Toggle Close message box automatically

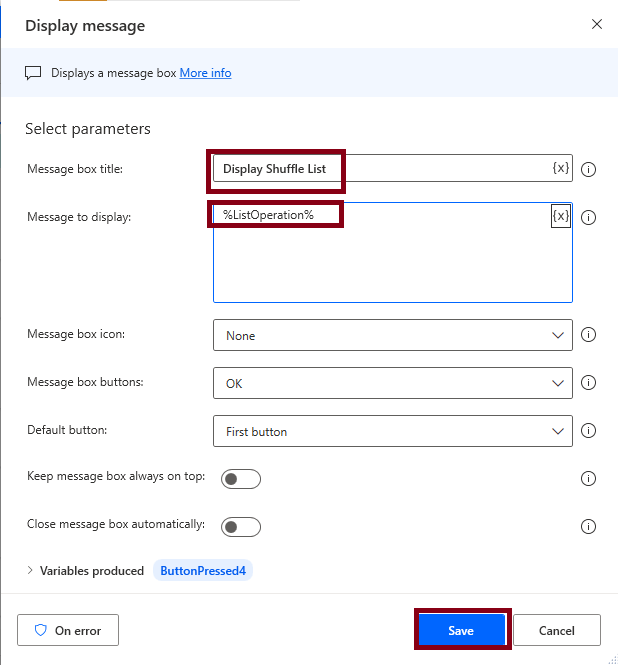(x=241, y=527)
